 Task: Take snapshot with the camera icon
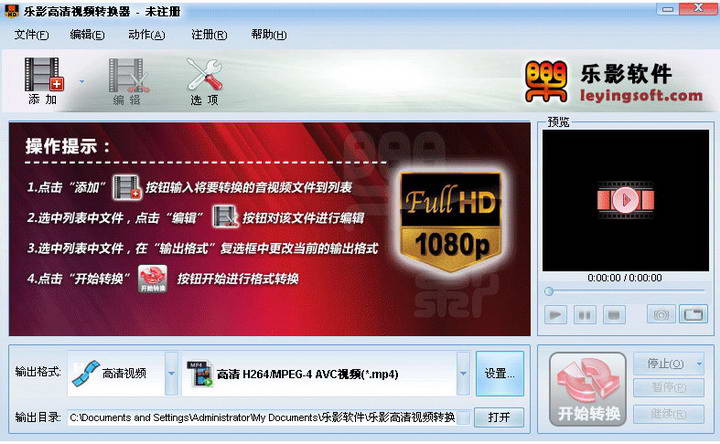[661, 315]
